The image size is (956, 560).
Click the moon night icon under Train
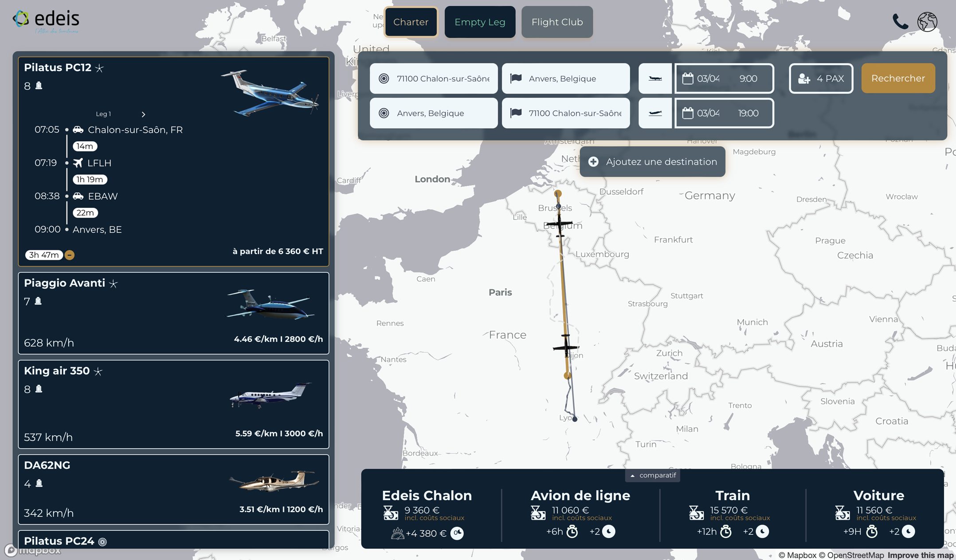click(x=762, y=531)
